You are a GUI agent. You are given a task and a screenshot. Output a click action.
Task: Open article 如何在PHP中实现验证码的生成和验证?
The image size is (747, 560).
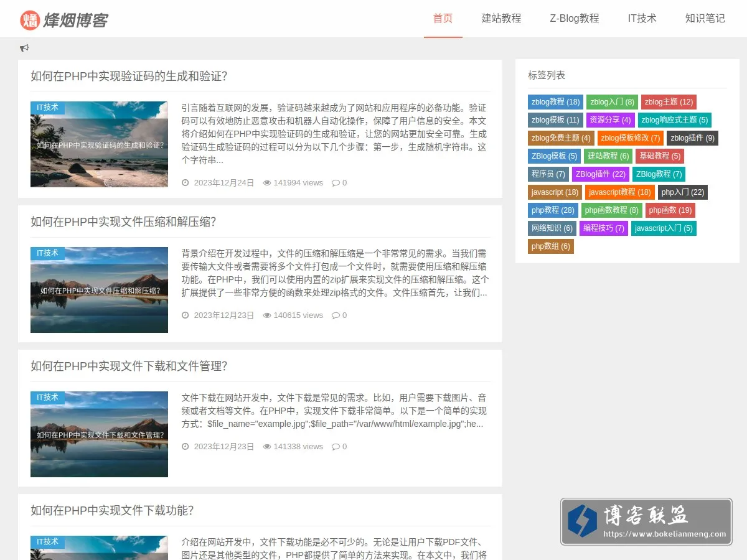pyautogui.click(x=129, y=77)
